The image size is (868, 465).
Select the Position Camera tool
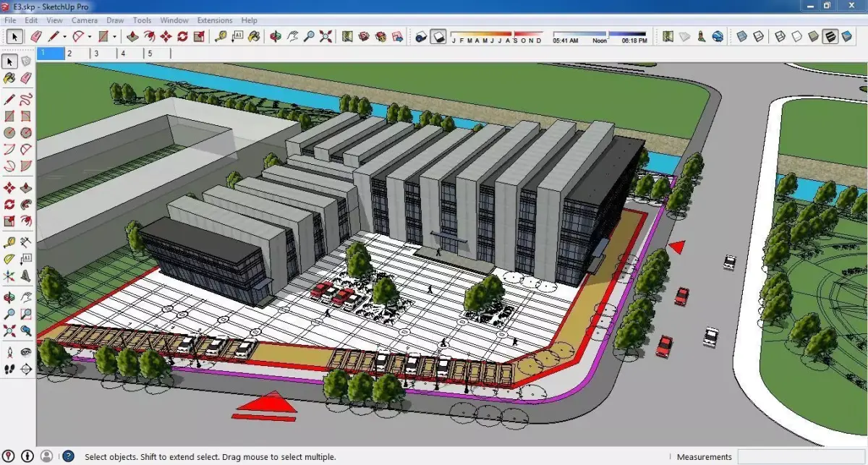(9, 352)
